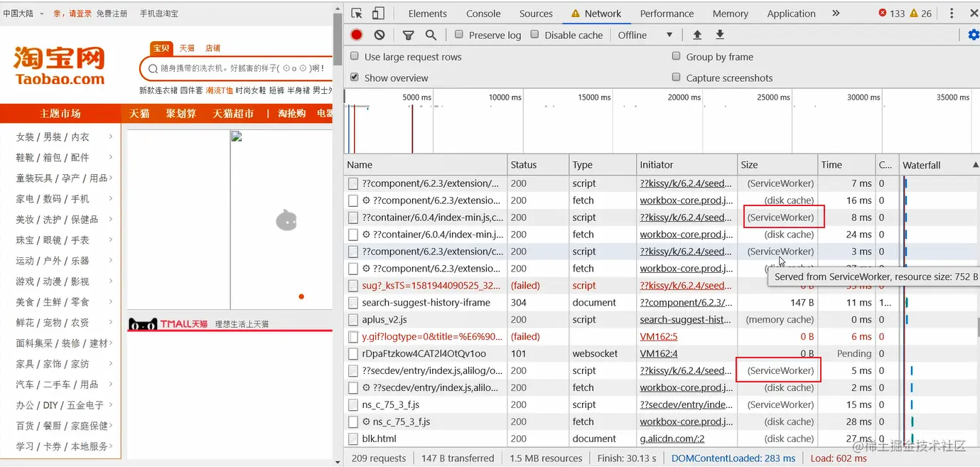This screenshot has height=467, width=980.
Task: Expand the 女装 / 男装 / 内衣 category
Action: pyautogui.click(x=65, y=136)
